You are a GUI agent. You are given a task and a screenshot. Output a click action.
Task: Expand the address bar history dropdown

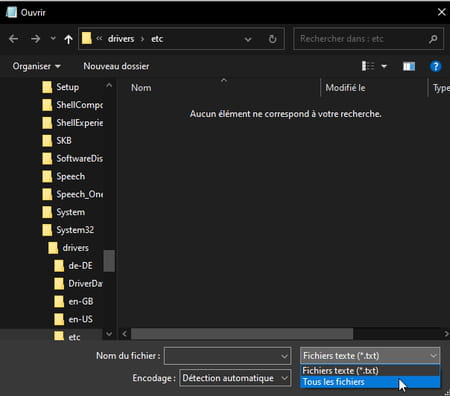pyautogui.click(x=248, y=39)
